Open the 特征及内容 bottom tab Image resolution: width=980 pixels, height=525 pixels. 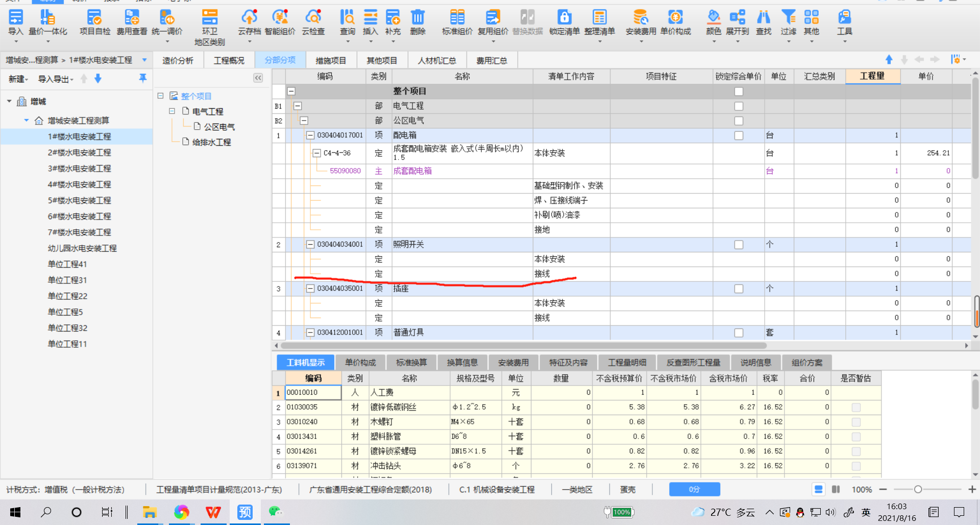tap(568, 363)
